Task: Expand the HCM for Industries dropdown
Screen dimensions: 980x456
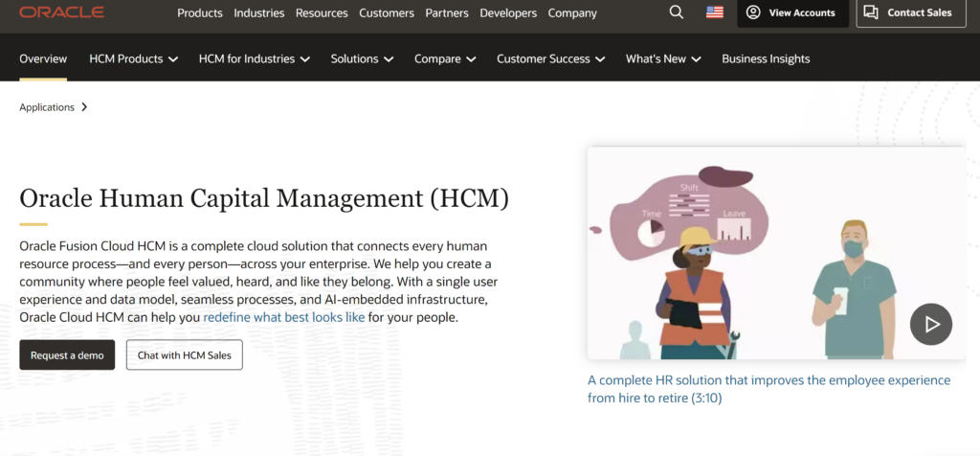Action: [x=254, y=58]
